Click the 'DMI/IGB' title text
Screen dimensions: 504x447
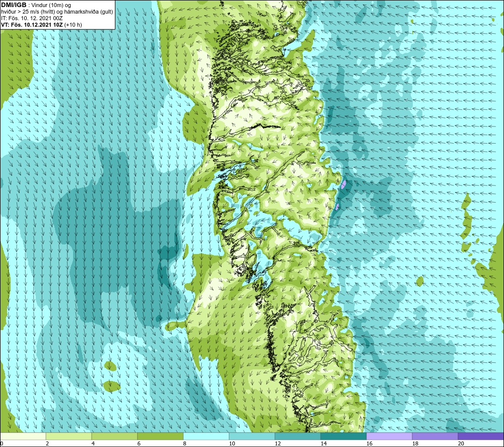coord(14,5)
